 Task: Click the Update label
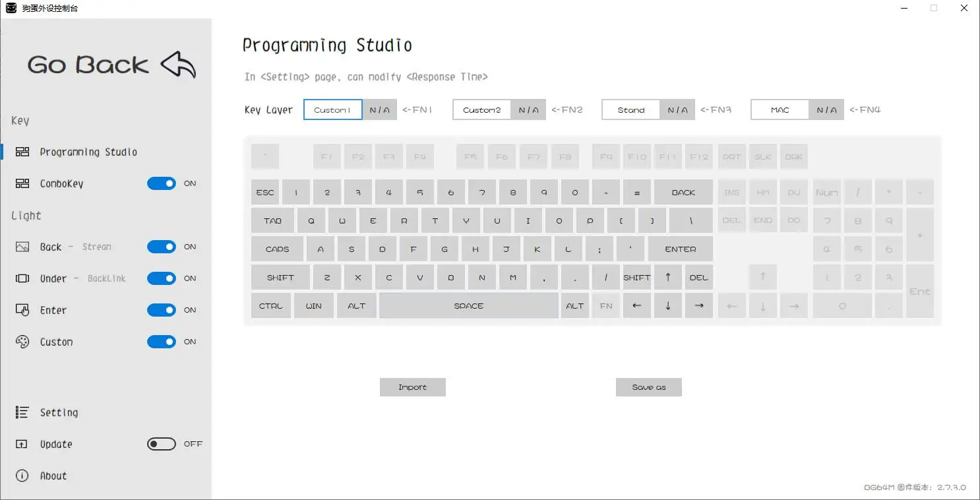pyautogui.click(x=56, y=444)
